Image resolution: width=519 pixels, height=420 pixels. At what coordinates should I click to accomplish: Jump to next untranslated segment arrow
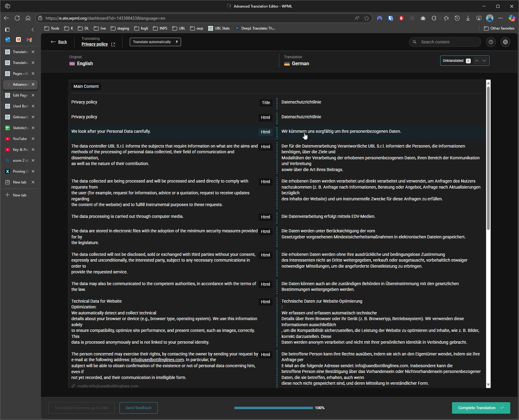pyautogui.click(x=484, y=61)
